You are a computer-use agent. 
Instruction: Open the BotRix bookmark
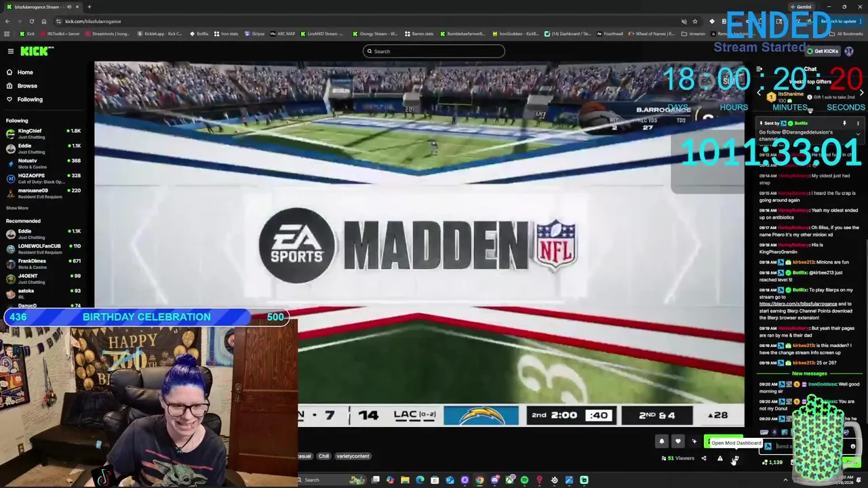[x=199, y=33]
